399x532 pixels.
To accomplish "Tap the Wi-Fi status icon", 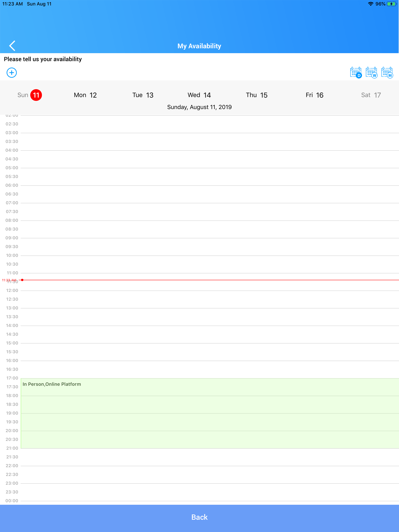I will (x=370, y=4).
